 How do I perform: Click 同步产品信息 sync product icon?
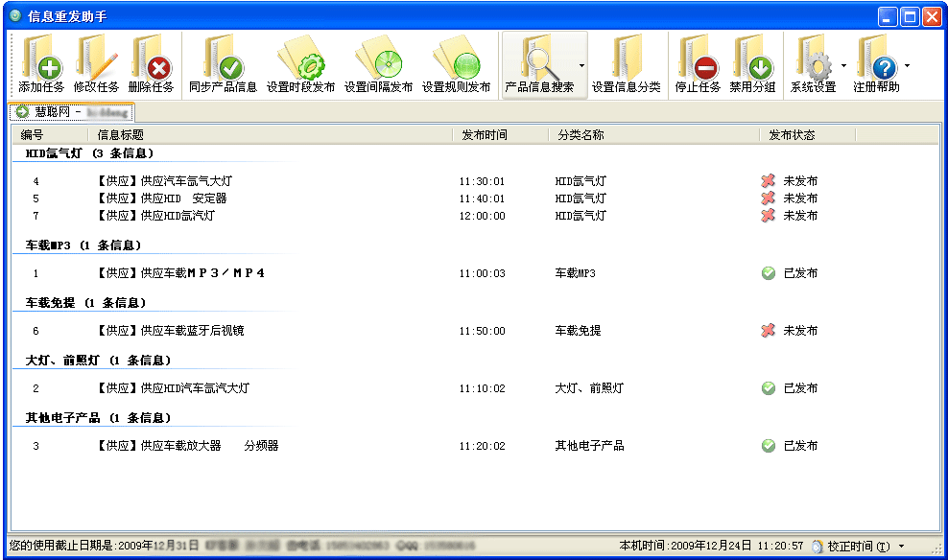tap(224, 64)
